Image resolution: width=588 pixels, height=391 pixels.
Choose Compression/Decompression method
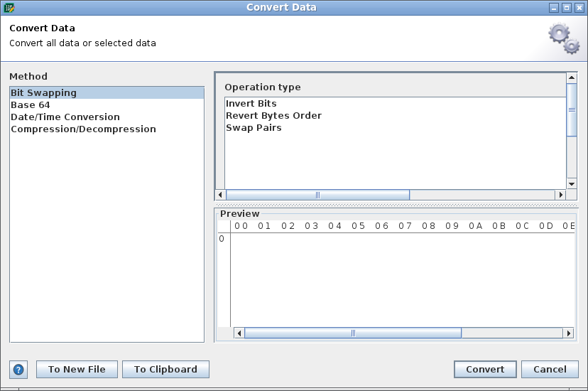coord(107,129)
